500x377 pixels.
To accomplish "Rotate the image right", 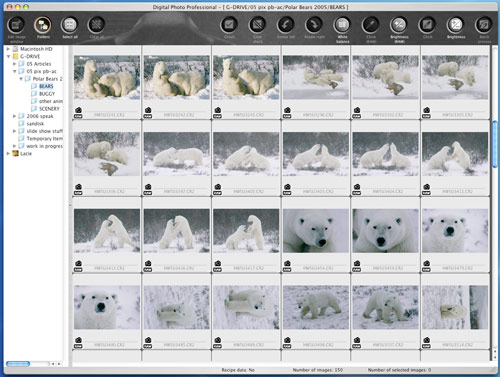I will point(314,25).
